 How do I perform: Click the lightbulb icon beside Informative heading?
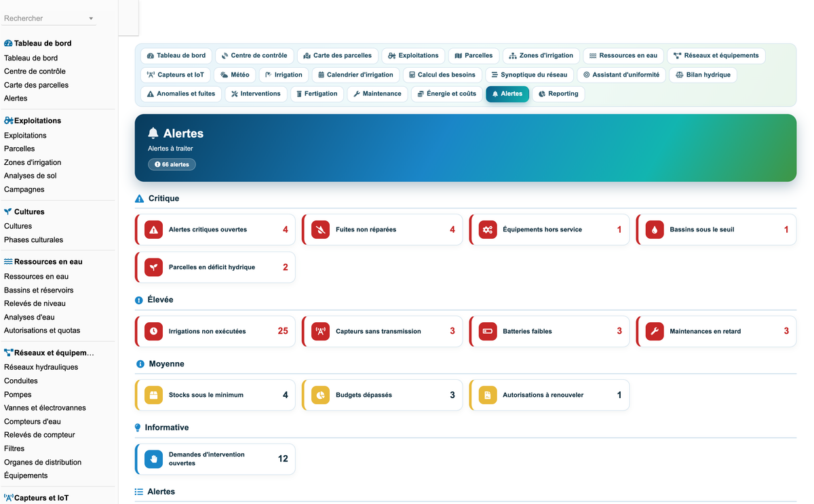(x=138, y=428)
